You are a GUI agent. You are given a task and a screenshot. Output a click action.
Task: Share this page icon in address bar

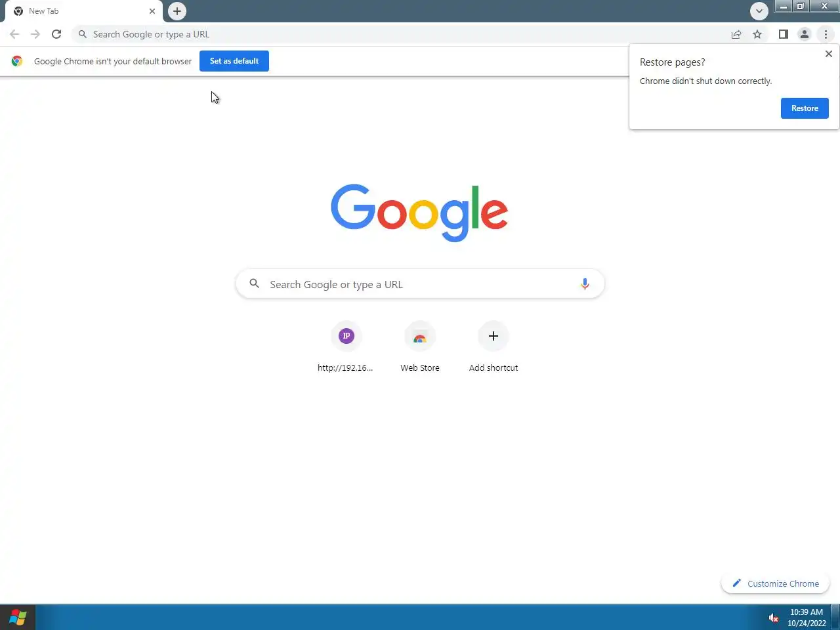(736, 34)
